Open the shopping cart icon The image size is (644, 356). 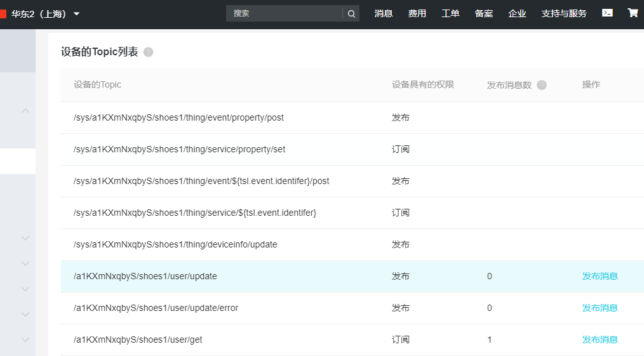coord(633,13)
